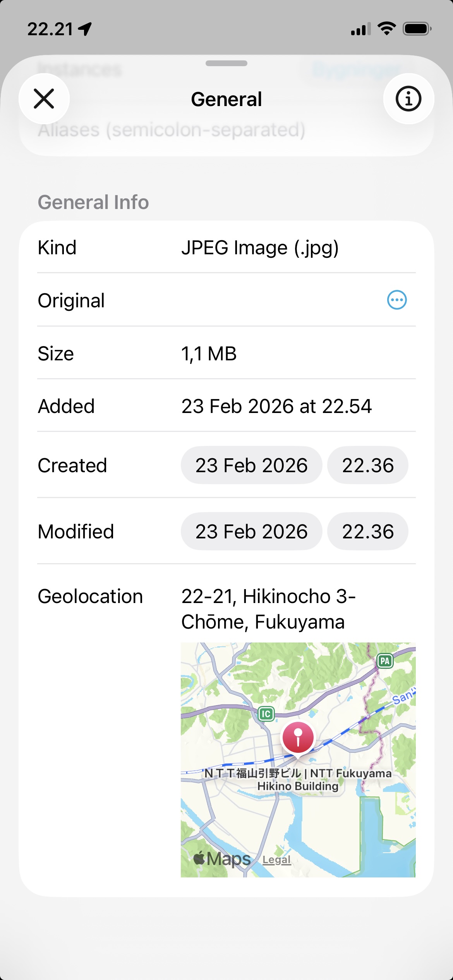Viewport: 453px width, 980px height.
Task: Tap the info circle icon
Action: (408, 99)
